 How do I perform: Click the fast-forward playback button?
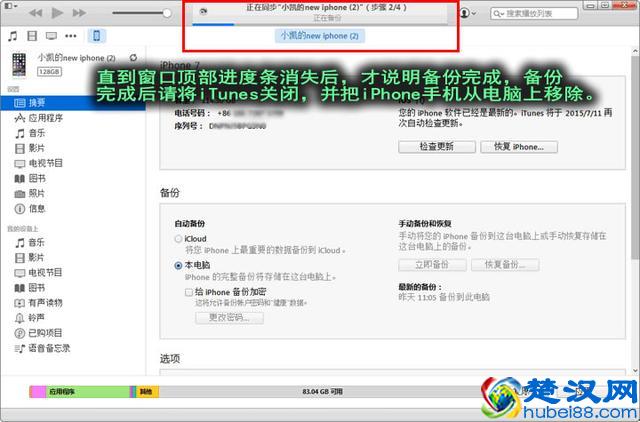pos(79,13)
